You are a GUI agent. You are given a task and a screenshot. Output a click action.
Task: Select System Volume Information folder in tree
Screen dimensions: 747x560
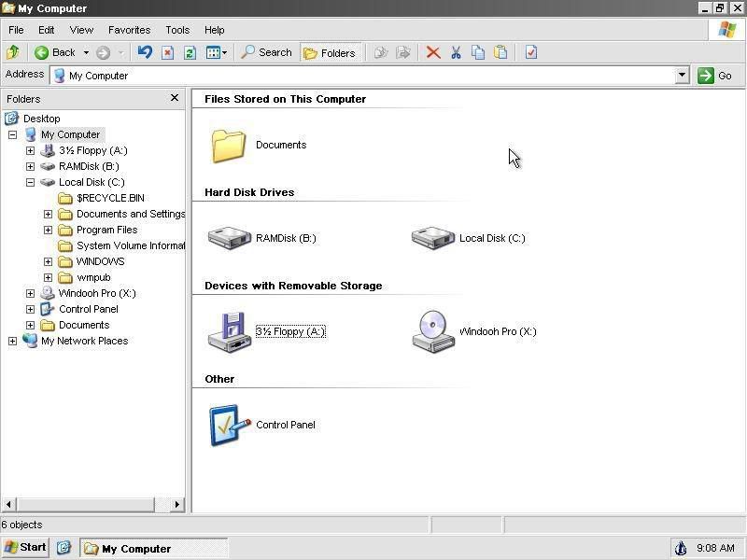click(x=131, y=245)
